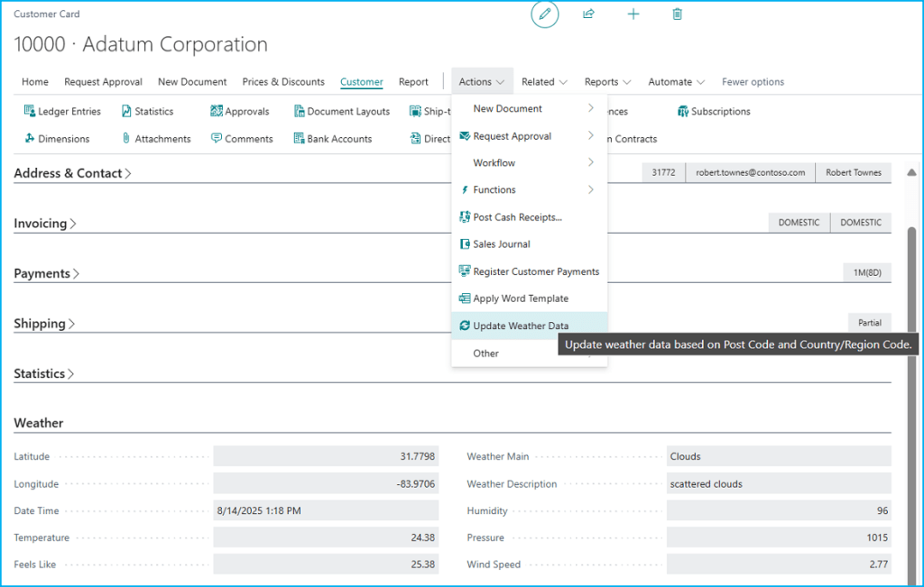The width and height of the screenshot is (924, 587).
Task: Select Update Weather Data menu item
Action: click(x=521, y=326)
